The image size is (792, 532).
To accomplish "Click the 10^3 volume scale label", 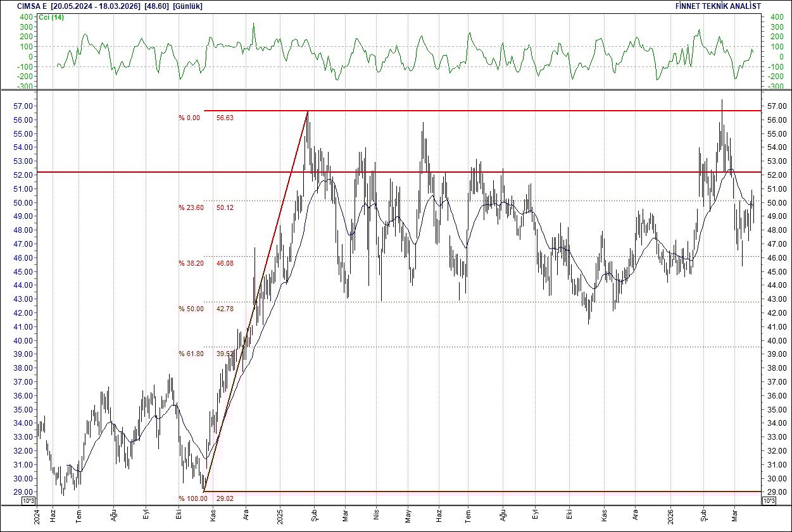I will click(27, 500).
